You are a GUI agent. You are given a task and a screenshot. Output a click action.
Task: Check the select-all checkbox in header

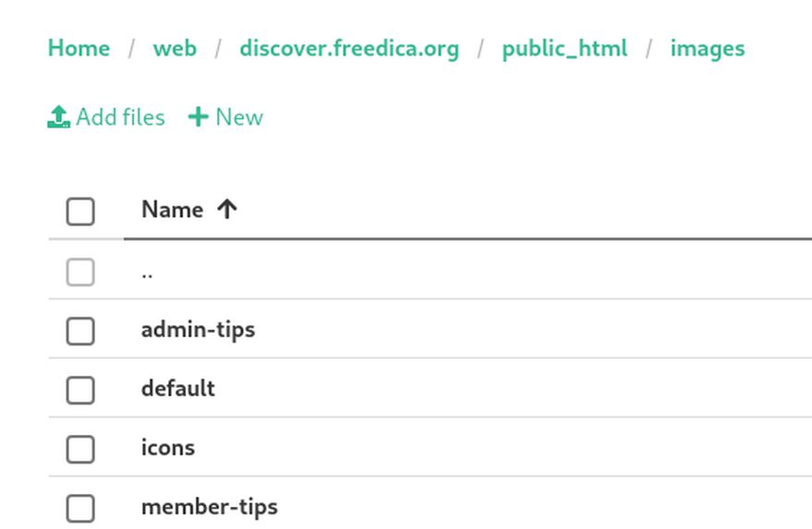tap(80, 211)
